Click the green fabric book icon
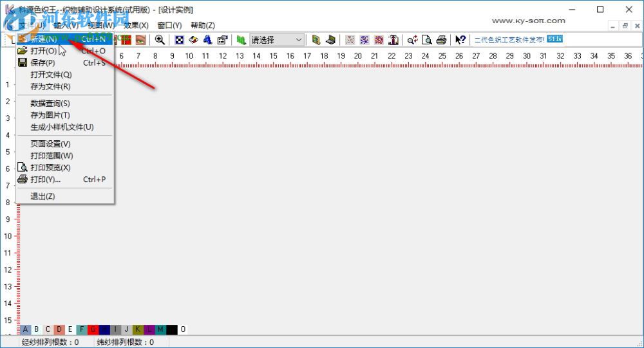This screenshot has width=644, height=348. [316, 40]
